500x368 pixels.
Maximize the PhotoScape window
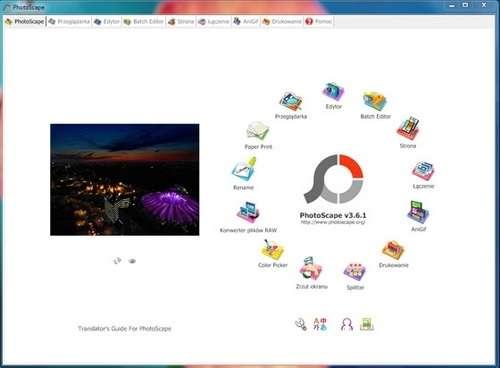(466, 5)
